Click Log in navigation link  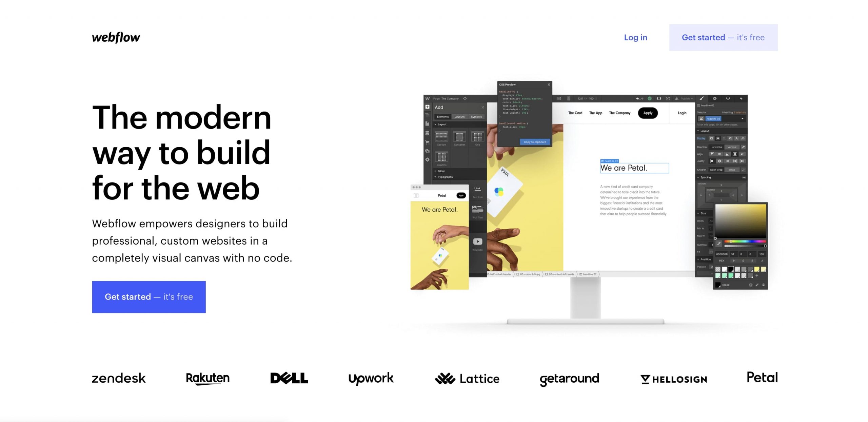(x=635, y=37)
